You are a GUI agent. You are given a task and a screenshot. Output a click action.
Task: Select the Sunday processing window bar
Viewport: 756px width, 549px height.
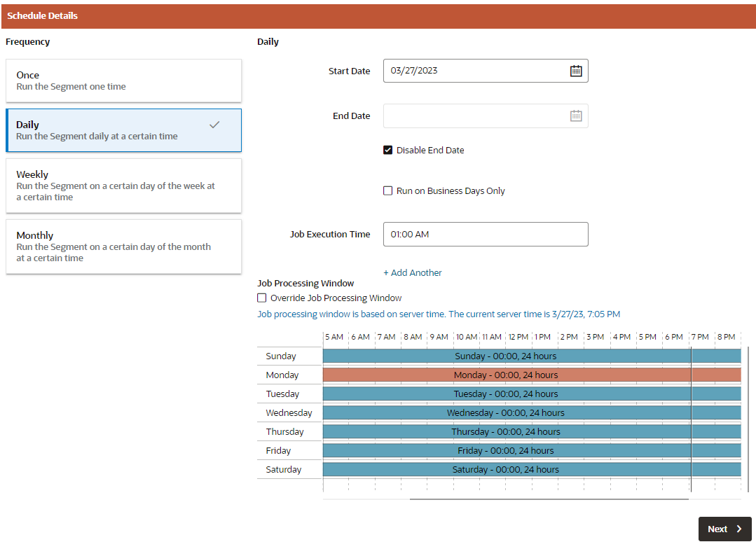tap(532, 356)
